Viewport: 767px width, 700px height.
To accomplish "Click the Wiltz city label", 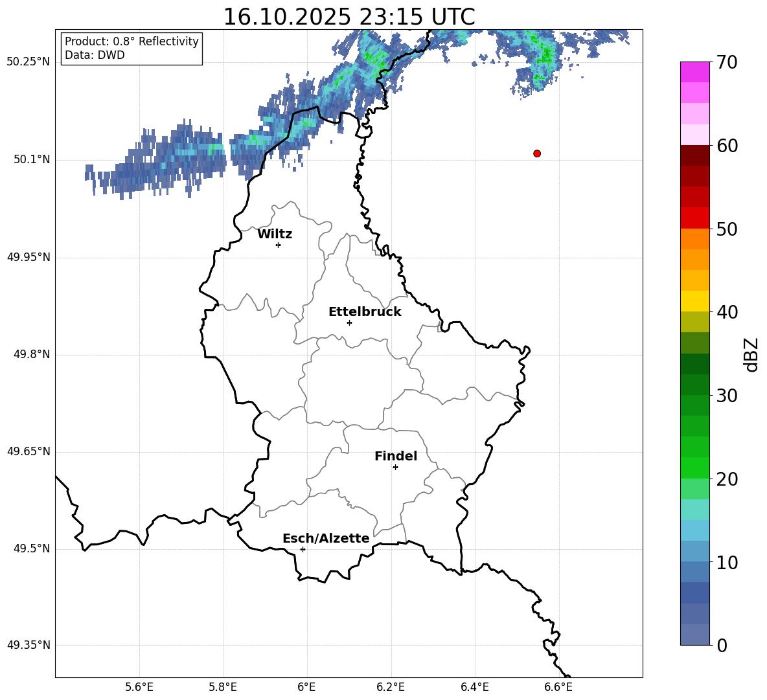I will (x=275, y=234).
